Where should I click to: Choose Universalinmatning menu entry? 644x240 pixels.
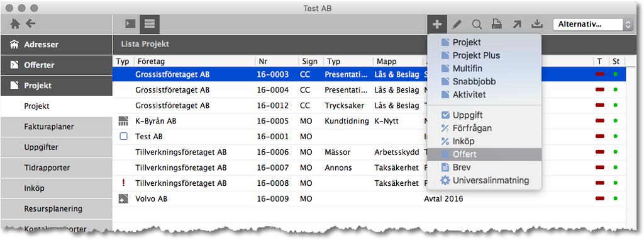pos(485,181)
